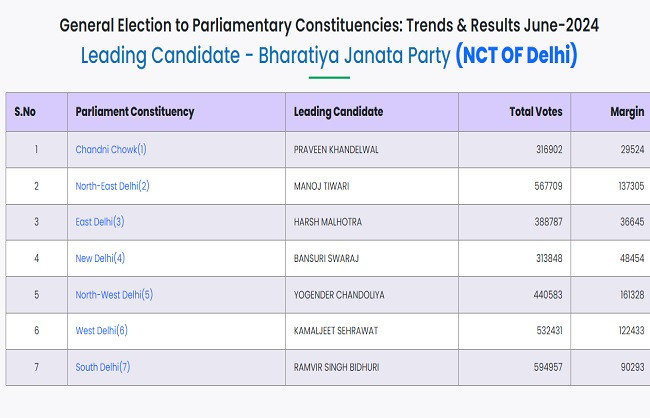The height and width of the screenshot is (418, 650).
Task: Open the Chandni Chowk(1) constituency link
Action: [111, 150]
